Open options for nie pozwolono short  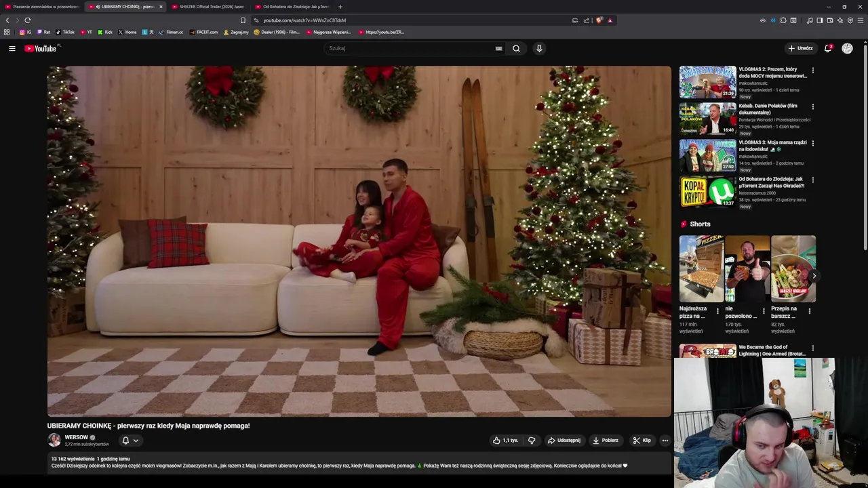[764, 311]
